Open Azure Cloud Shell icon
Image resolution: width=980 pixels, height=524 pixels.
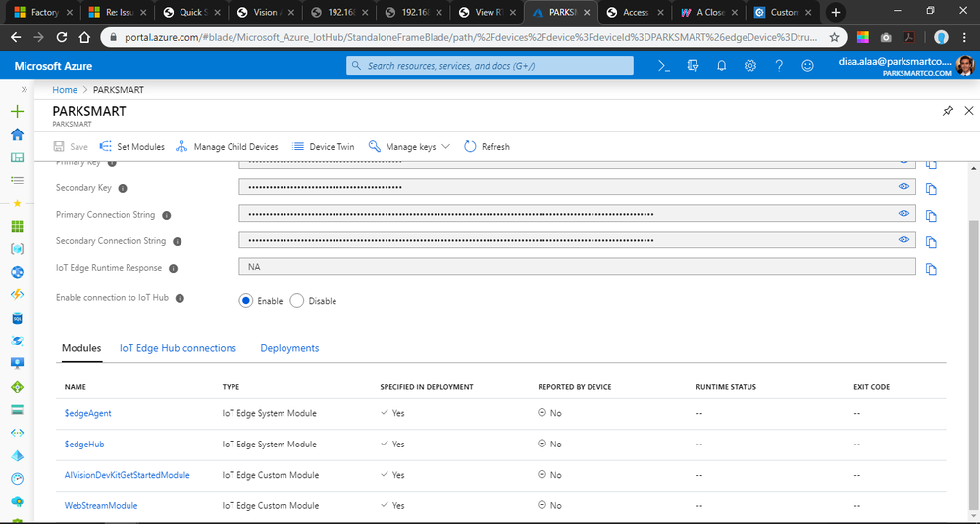coord(663,66)
